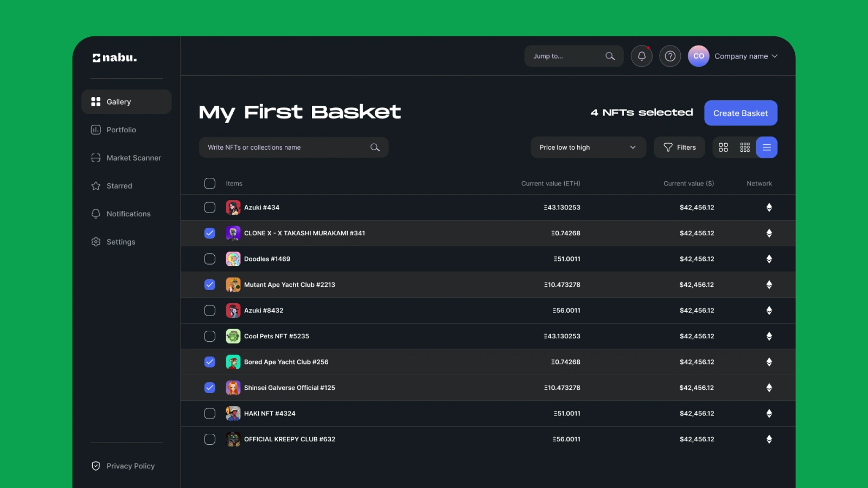Check OFFICIAL KREEPY CLUB #632 checkbox
This screenshot has width=868, height=488.
coord(210,439)
